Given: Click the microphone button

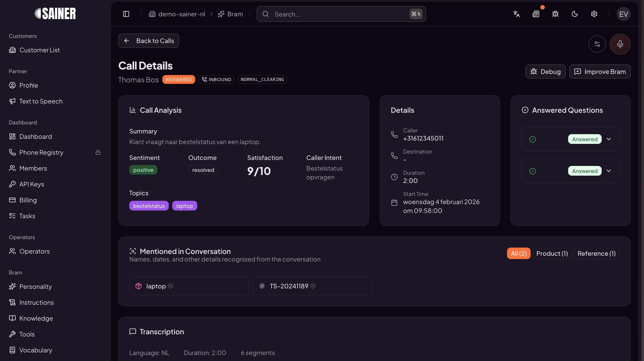Looking at the screenshot, I should [620, 44].
